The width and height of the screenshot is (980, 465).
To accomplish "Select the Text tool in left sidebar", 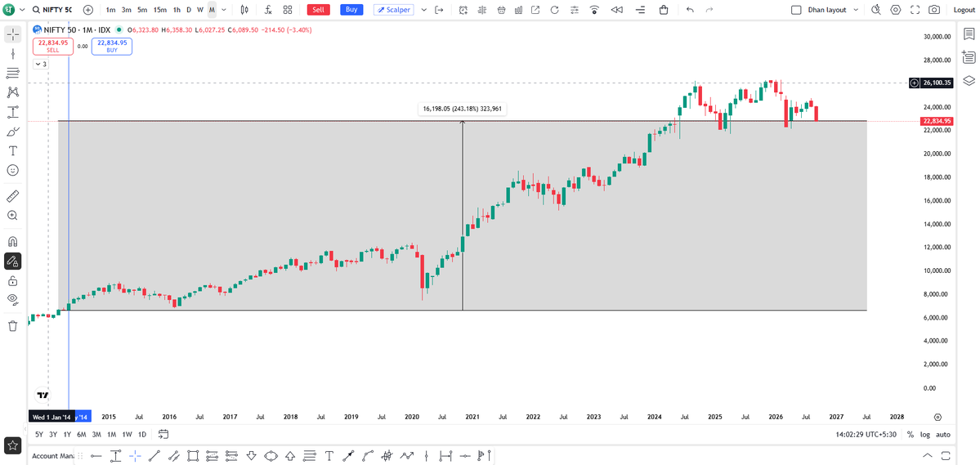I will click(x=12, y=150).
